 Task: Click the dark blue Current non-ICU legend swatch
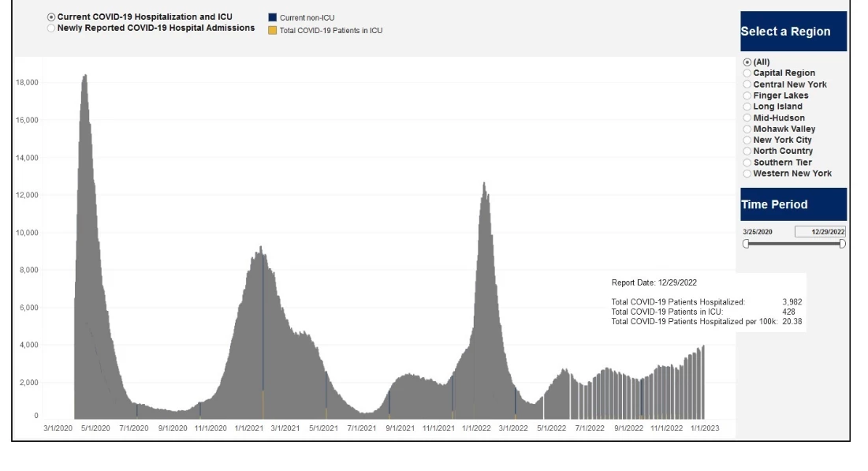point(270,16)
